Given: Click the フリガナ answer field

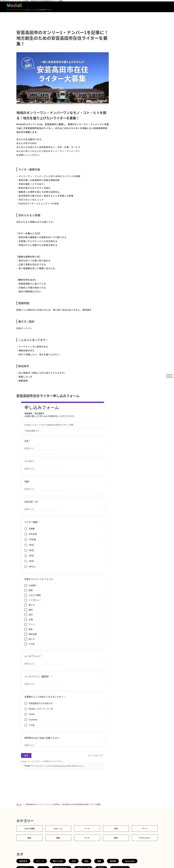Looking at the screenshot, I should coord(43,469).
